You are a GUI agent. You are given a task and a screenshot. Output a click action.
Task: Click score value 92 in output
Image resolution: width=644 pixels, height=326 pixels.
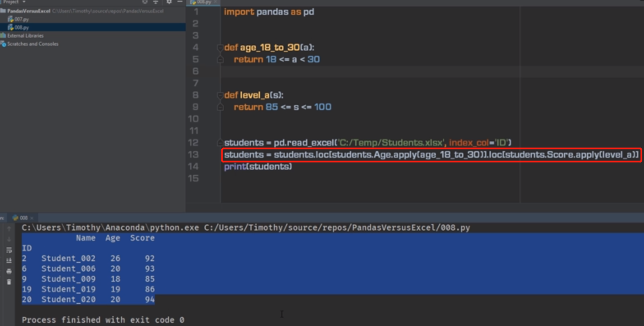click(149, 259)
